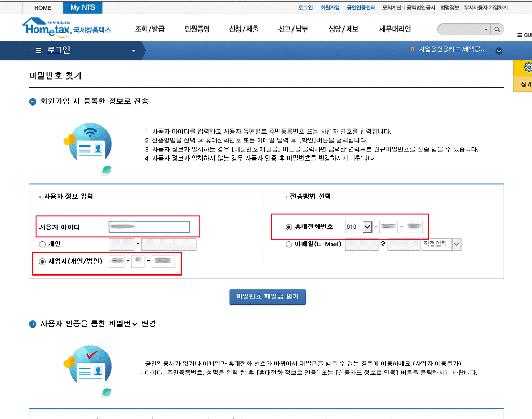Open the 법령정보 link
This screenshot has width=532, height=419.
[449, 7]
